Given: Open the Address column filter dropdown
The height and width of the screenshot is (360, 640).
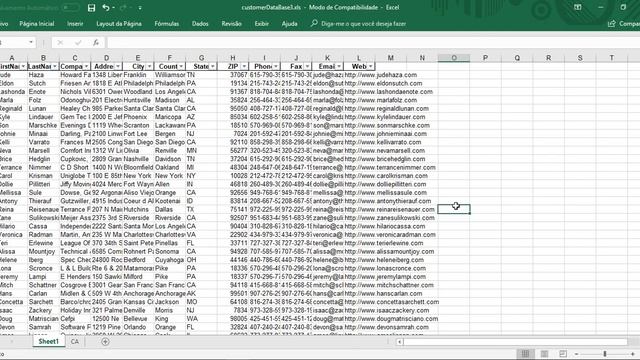Looking at the screenshot, I should click(x=118, y=67).
